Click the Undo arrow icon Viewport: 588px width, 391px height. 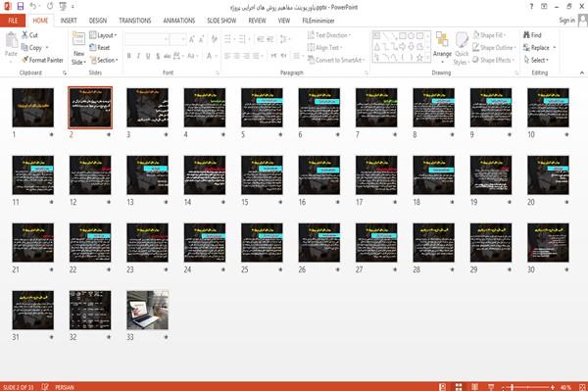click(x=33, y=7)
